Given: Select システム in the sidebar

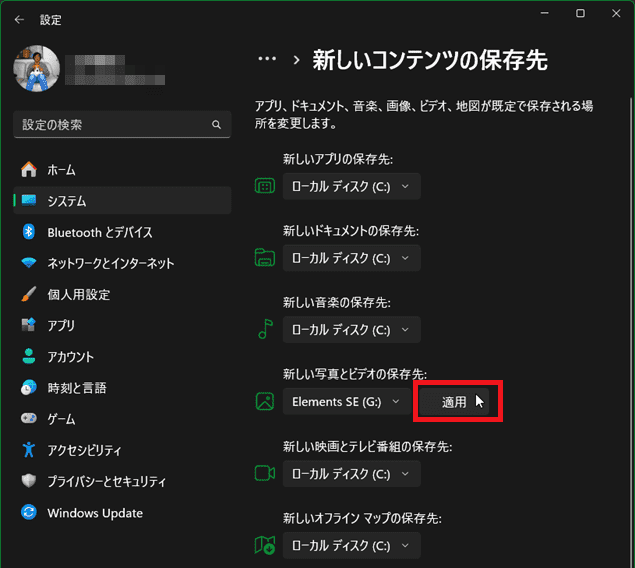Looking at the screenshot, I should coord(66,201).
